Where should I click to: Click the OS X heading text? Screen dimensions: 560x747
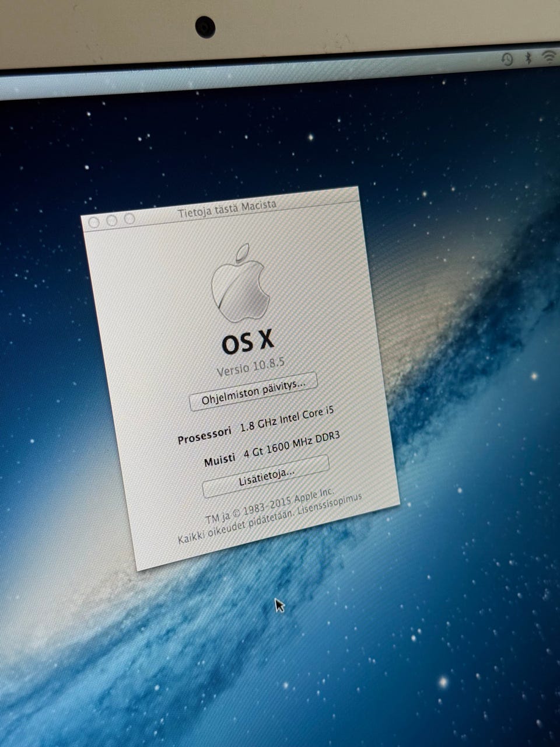247,342
